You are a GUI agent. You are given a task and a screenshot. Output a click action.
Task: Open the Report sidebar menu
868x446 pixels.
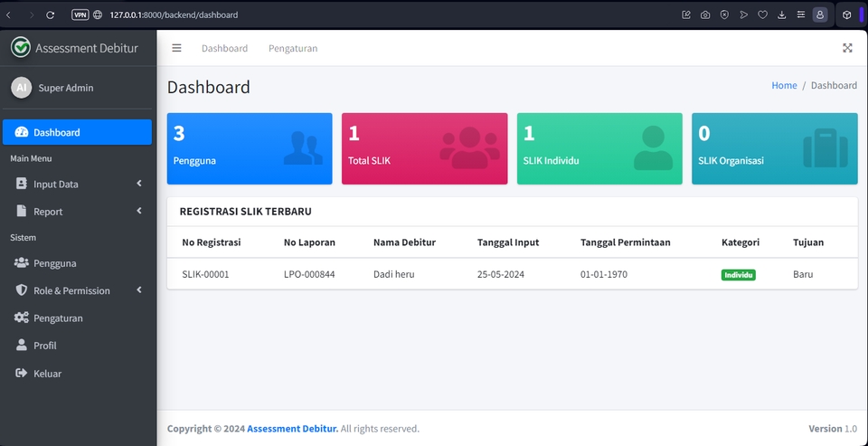point(77,211)
